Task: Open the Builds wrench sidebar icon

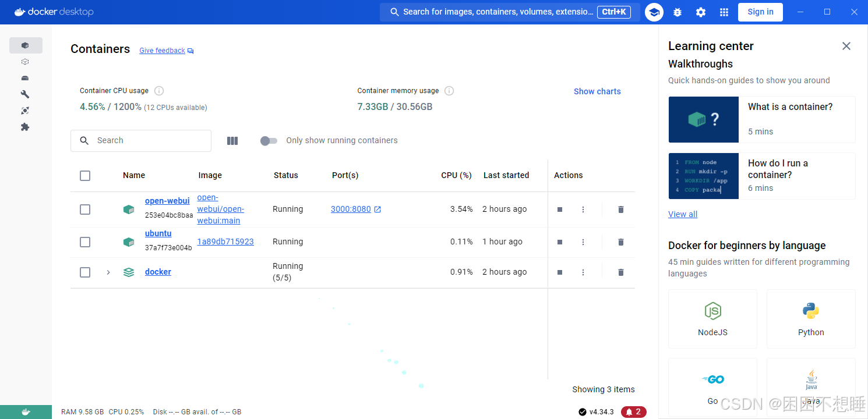Action: 25,94
